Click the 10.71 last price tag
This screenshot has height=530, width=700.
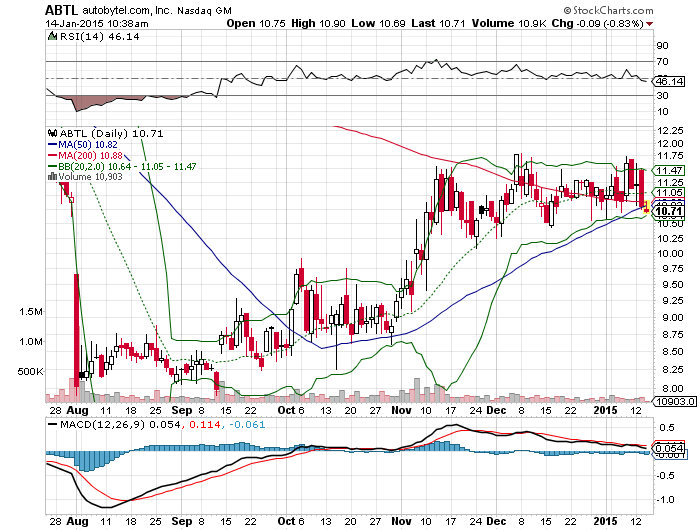click(x=669, y=211)
